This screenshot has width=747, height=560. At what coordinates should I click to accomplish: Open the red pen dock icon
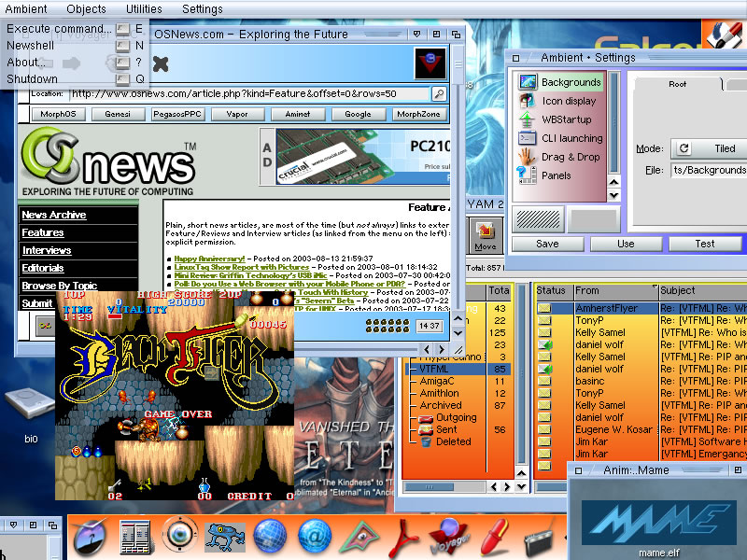tap(495, 539)
